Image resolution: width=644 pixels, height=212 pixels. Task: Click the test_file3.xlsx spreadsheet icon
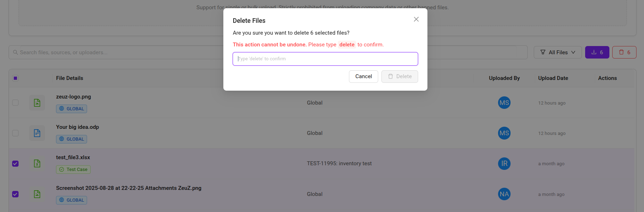(x=37, y=163)
